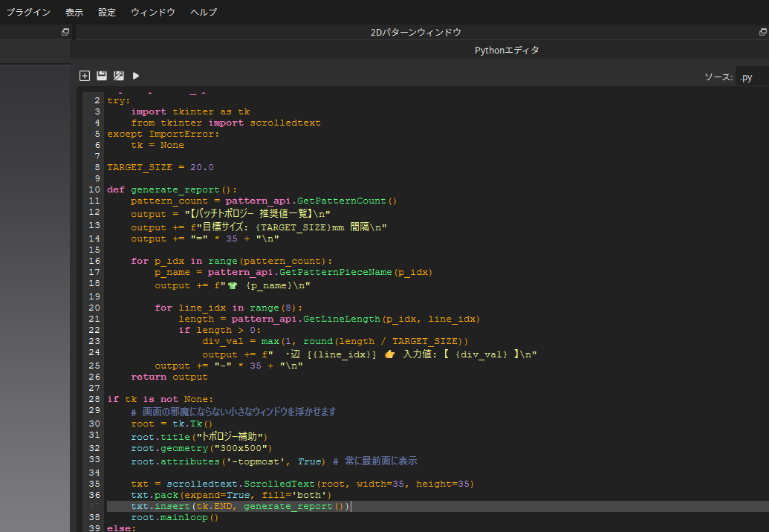
Task: Create a new script with the plus icon
Action: [x=85, y=76]
